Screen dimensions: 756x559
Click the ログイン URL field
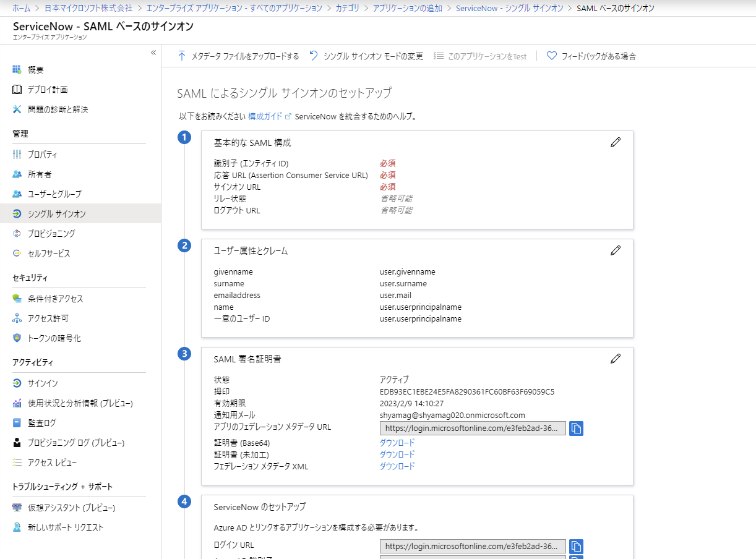[473, 547]
